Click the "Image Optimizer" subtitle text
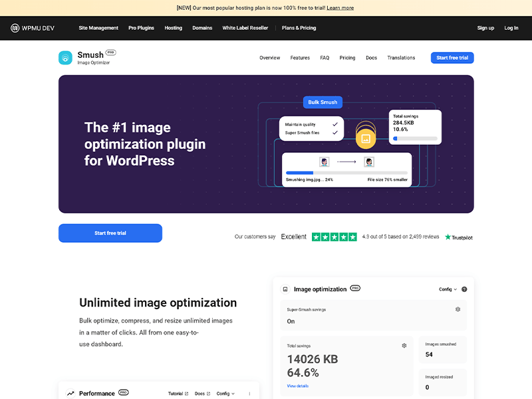The image size is (532, 399). coord(93,63)
